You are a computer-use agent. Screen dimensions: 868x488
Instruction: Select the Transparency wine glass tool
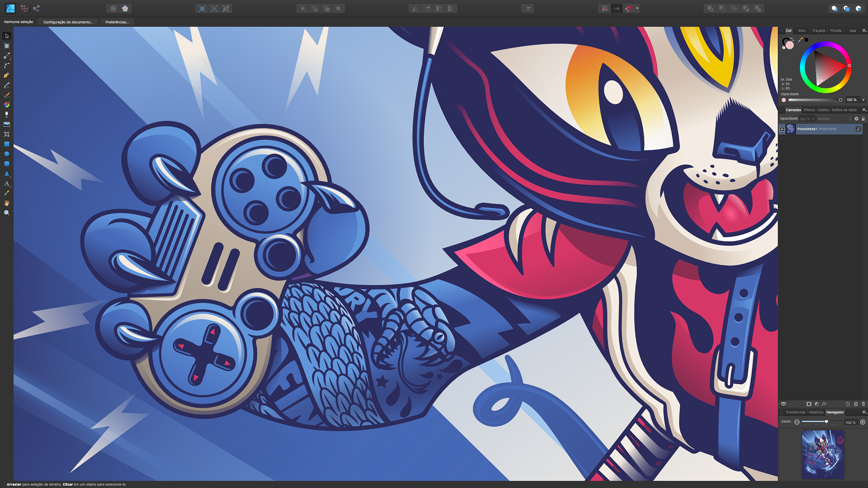coord(7,115)
